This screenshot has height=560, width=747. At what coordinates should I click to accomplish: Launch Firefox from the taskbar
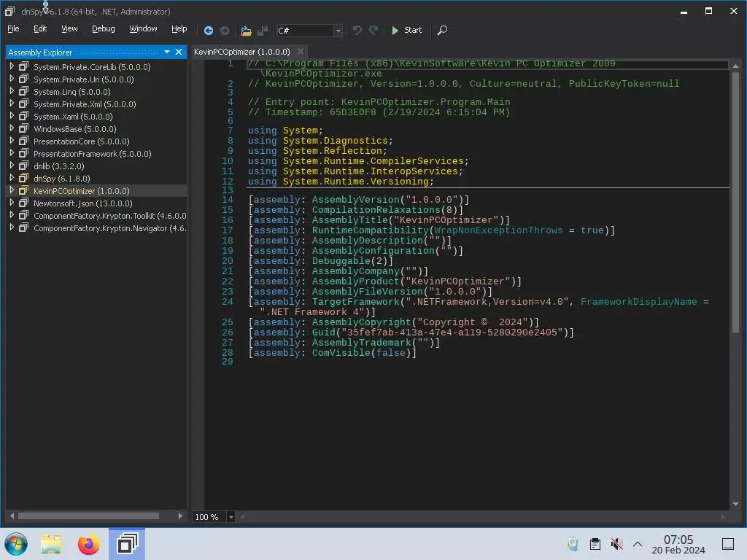[x=88, y=544]
